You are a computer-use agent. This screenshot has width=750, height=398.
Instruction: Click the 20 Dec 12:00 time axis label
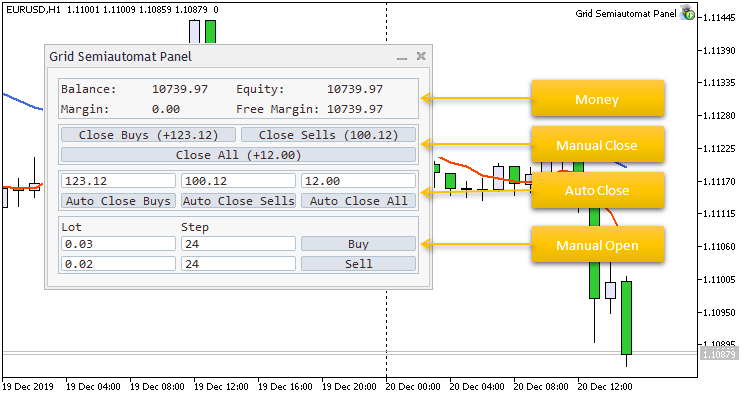(x=605, y=387)
